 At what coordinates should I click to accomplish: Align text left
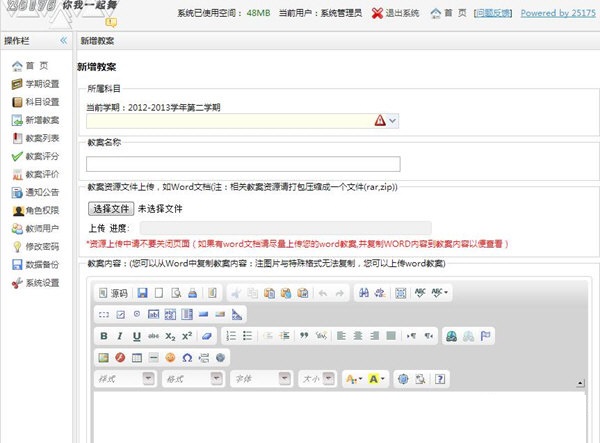341,336
